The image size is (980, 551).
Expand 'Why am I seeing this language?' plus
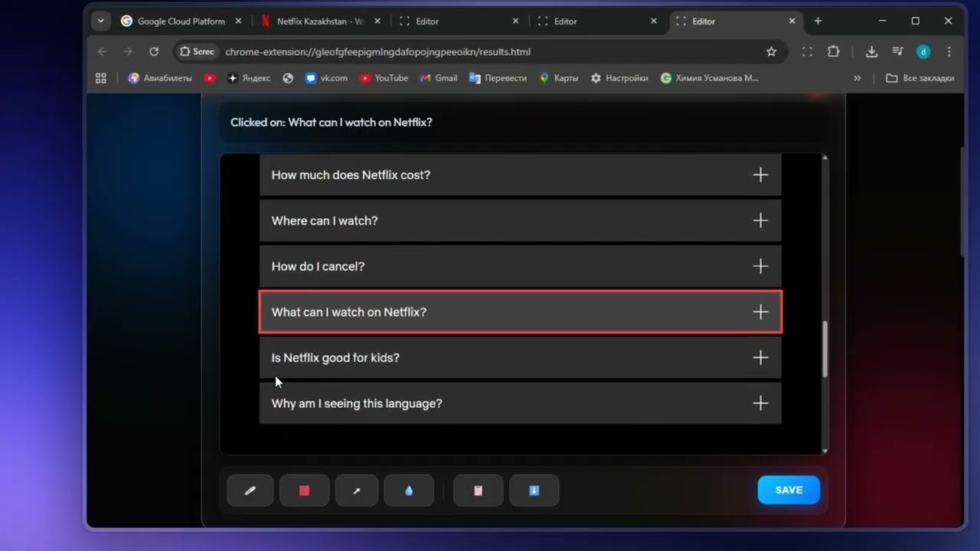coord(760,403)
